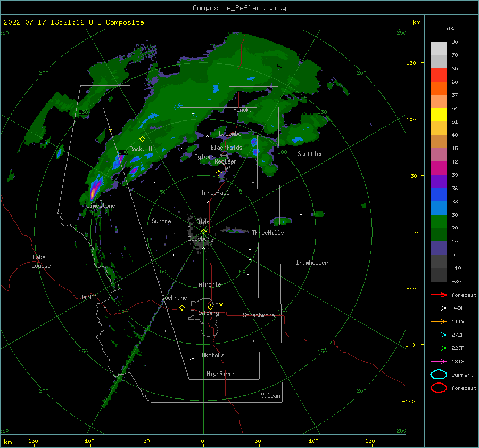Image resolution: width=479 pixels, height=448 pixels.
Task: Click the Limestone label
Action: click(101, 206)
